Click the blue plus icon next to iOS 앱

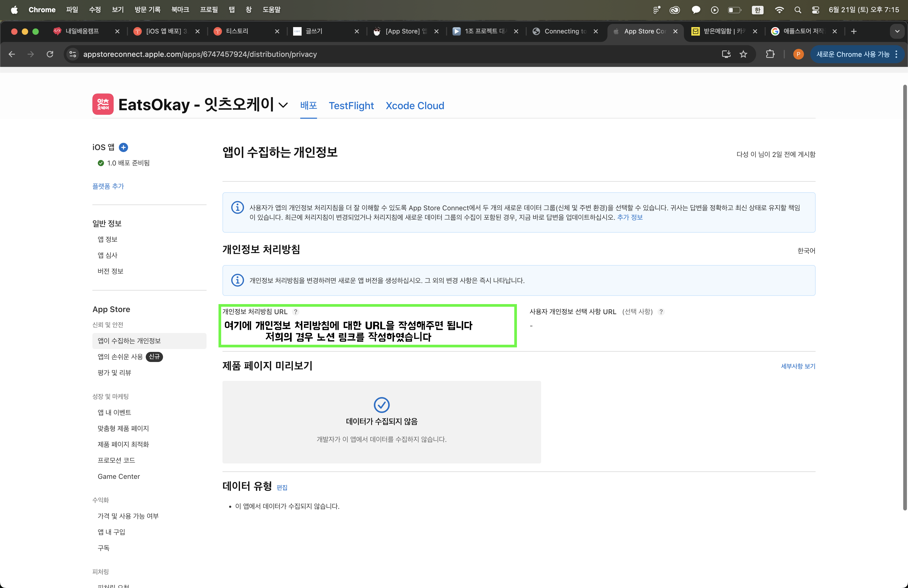123,147
